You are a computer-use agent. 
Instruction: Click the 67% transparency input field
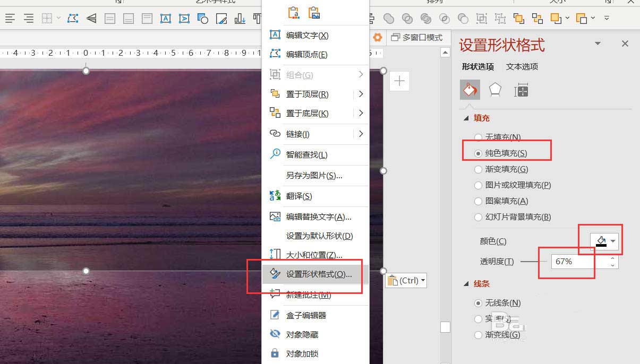coord(579,262)
